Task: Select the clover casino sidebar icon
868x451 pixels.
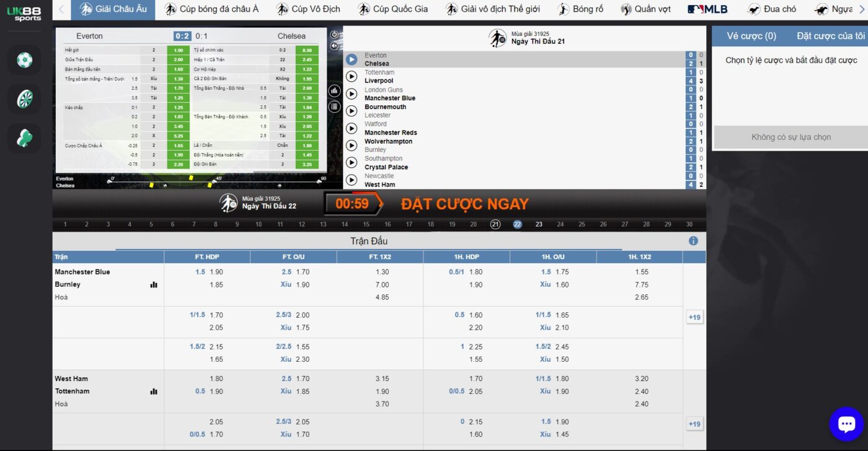Action: coord(24,138)
